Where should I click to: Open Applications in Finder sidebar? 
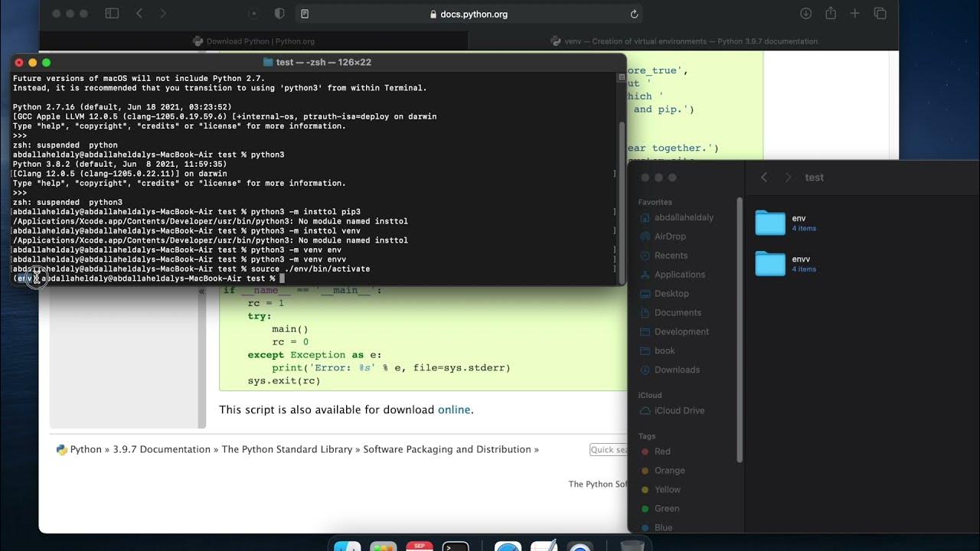680,275
